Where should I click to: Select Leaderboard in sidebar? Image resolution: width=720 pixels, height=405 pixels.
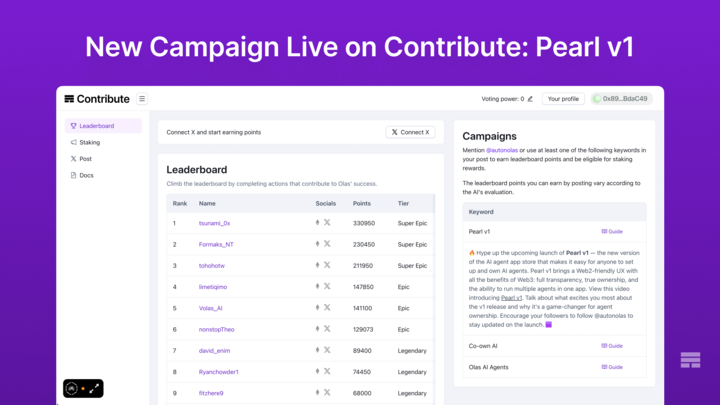tap(103, 126)
